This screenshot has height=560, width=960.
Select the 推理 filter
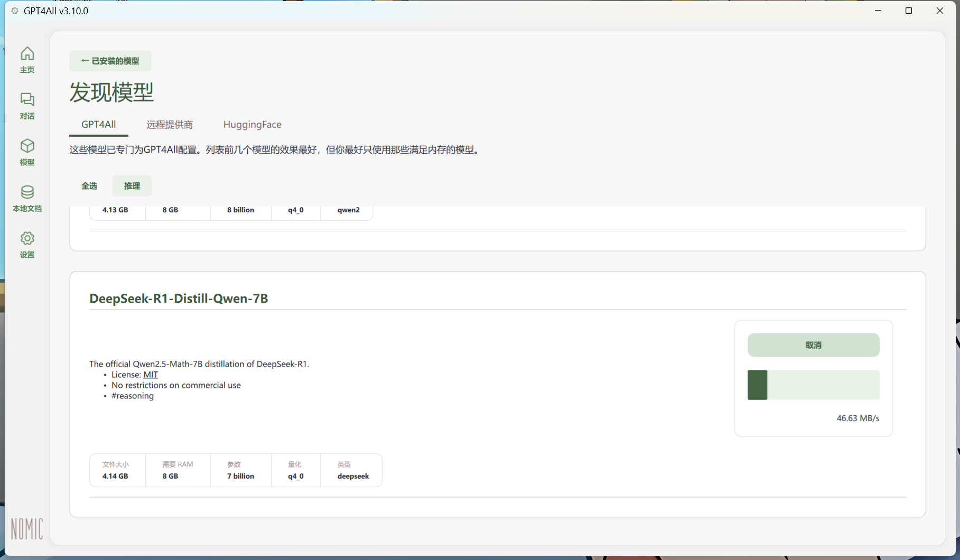(x=132, y=185)
